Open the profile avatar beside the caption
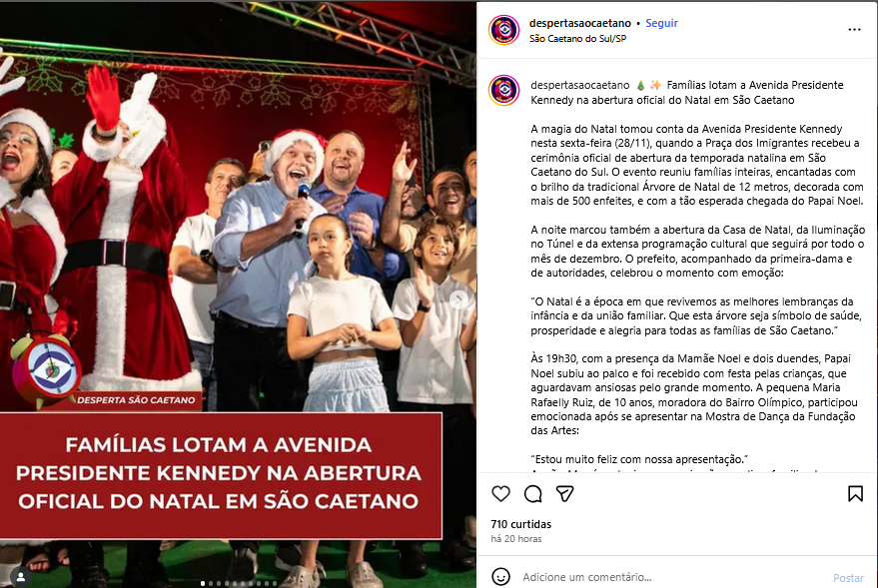Viewport: 878px width, 588px height. pos(504,90)
